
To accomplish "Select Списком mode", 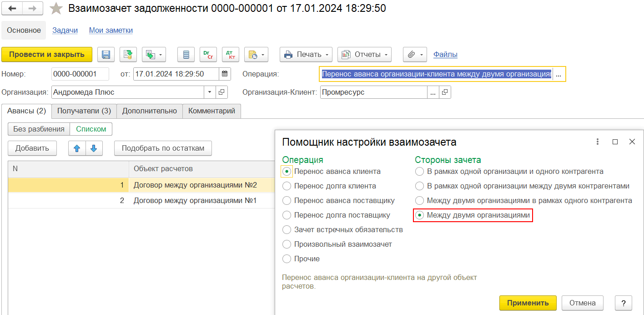I will tap(91, 129).
